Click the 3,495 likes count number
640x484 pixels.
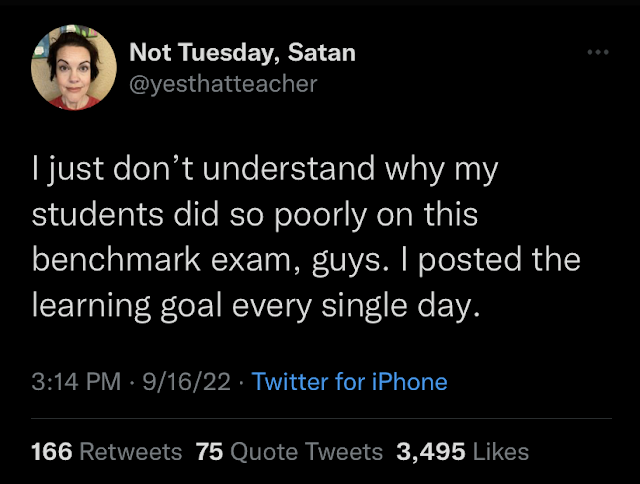click(431, 452)
